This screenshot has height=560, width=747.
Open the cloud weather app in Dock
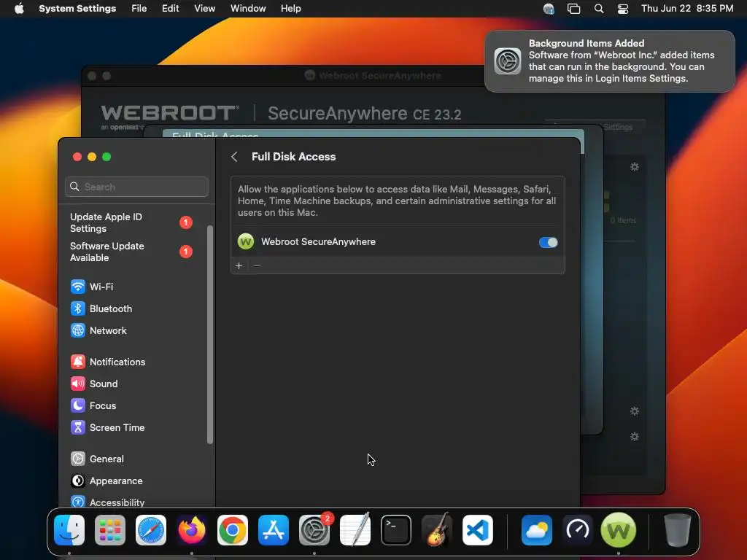537,530
